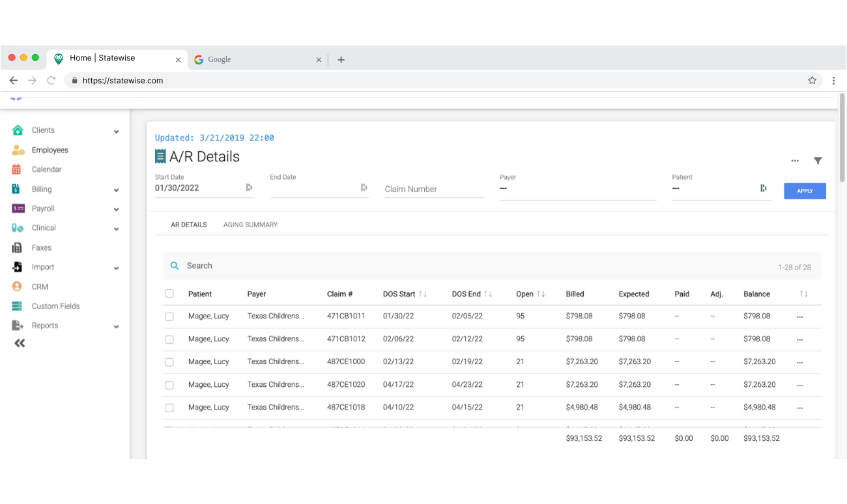Open row menu for claim 487CE1018
Screen dimensions: 847x504
[800, 408]
